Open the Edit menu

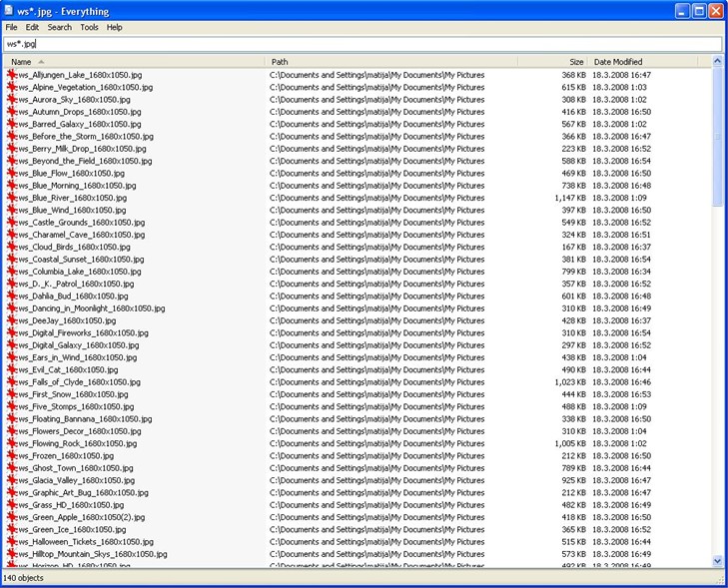click(32, 27)
